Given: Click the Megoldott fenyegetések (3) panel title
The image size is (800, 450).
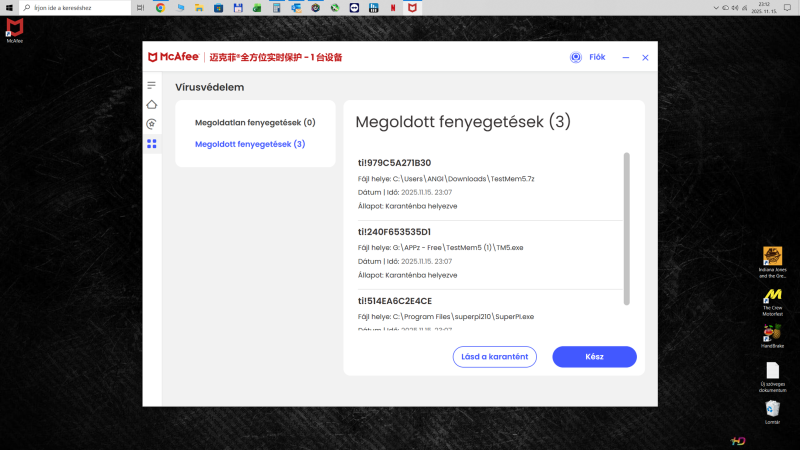Looking at the screenshot, I should 463,122.
